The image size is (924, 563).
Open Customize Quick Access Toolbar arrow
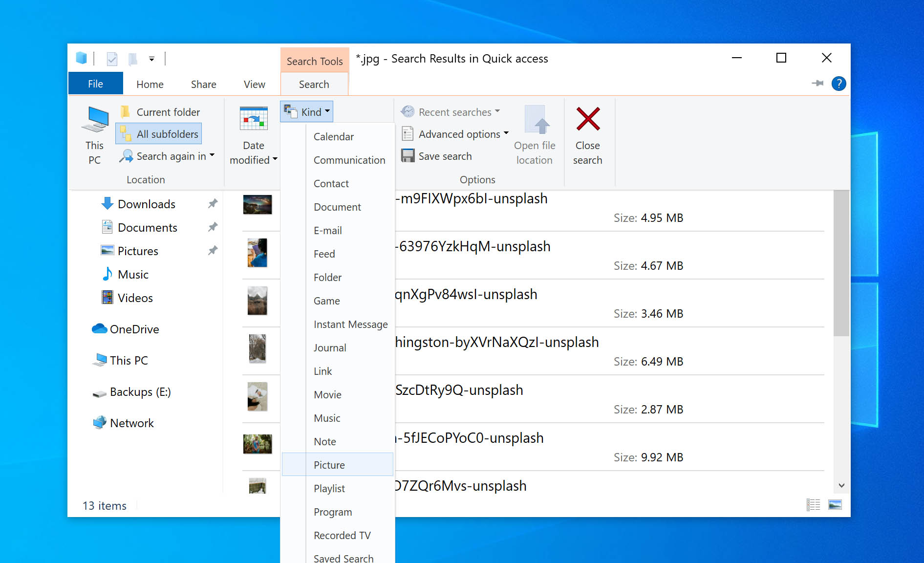point(152,59)
